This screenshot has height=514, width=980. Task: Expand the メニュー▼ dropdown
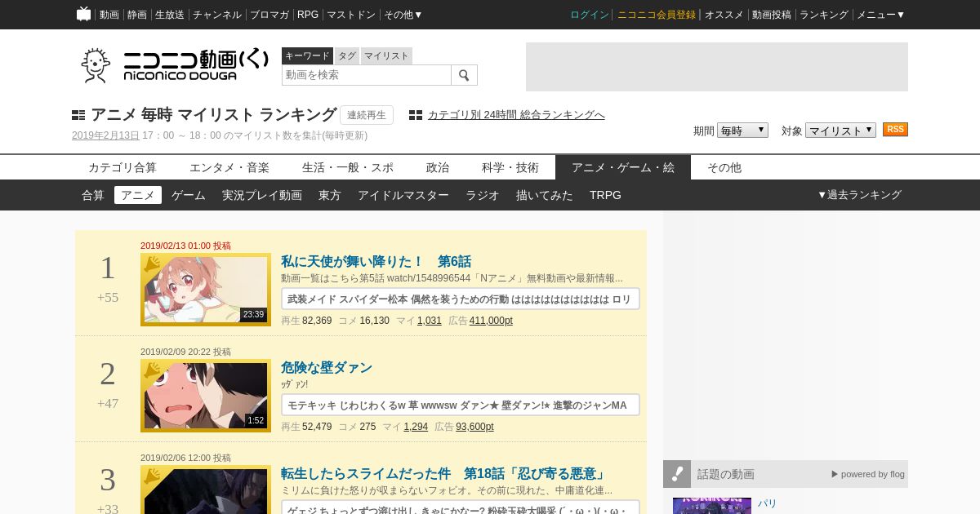coord(880,15)
